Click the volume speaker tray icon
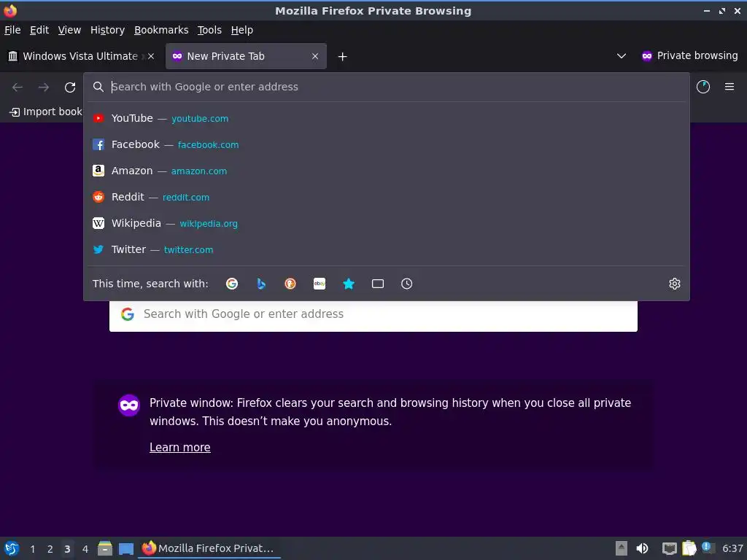This screenshot has height=560, width=747. (x=642, y=548)
